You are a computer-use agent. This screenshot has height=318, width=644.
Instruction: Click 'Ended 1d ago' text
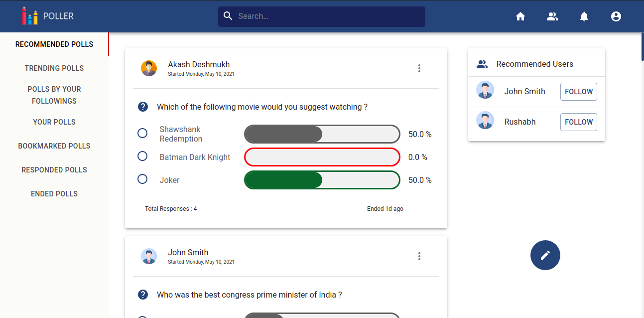pyautogui.click(x=385, y=209)
